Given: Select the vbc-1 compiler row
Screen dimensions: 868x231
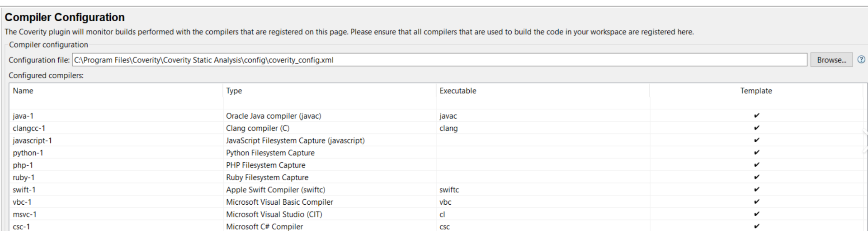Looking at the screenshot, I should (x=436, y=202).
